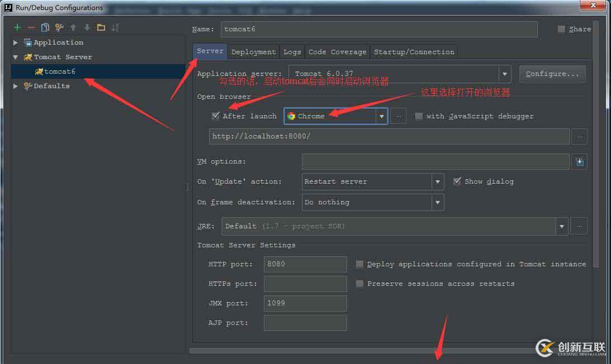Click the vertical scrollbar on the right edge

[x=596, y=144]
